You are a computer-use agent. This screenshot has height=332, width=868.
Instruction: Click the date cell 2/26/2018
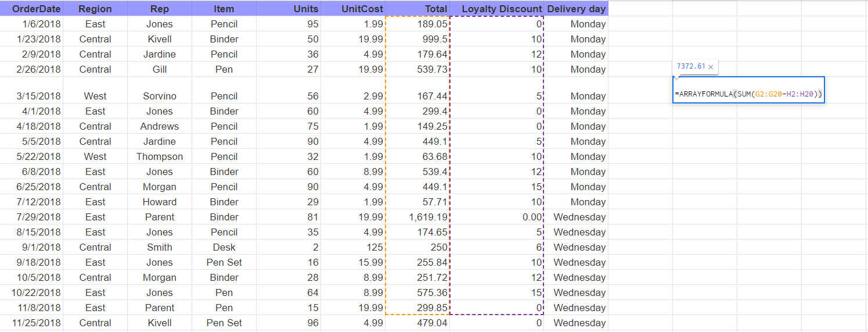31,69
